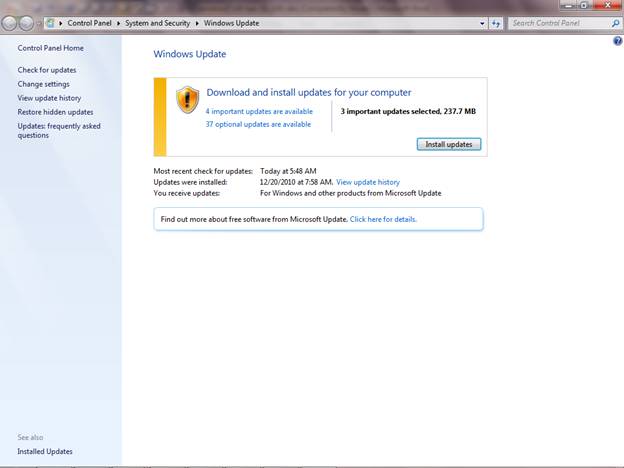This screenshot has height=468, width=624.
Task: Click the 'Updates were installed:' label
Action: (x=190, y=182)
